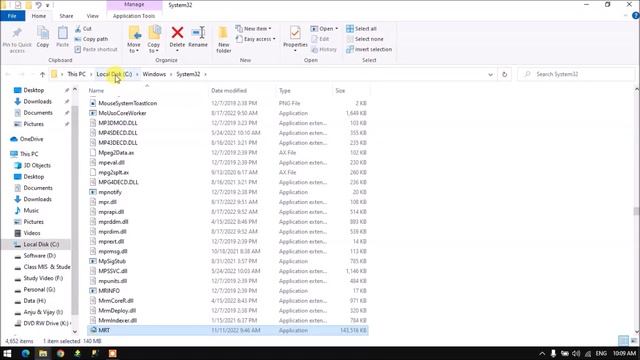The image size is (640, 360).
Task: Expand the Delete options dropdown arrow
Action: (x=177, y=51)
